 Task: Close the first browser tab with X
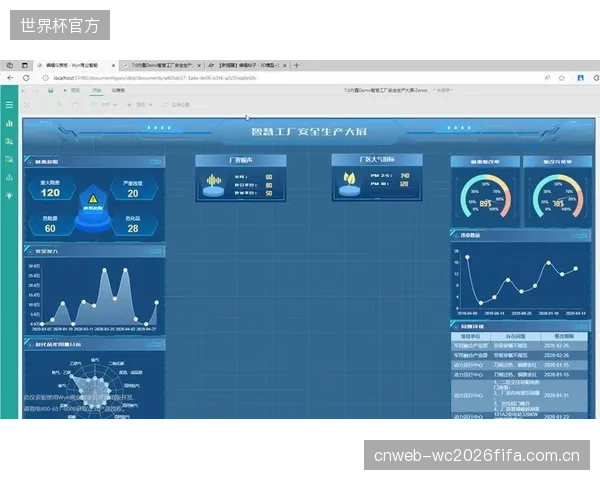tap(113, 65)
